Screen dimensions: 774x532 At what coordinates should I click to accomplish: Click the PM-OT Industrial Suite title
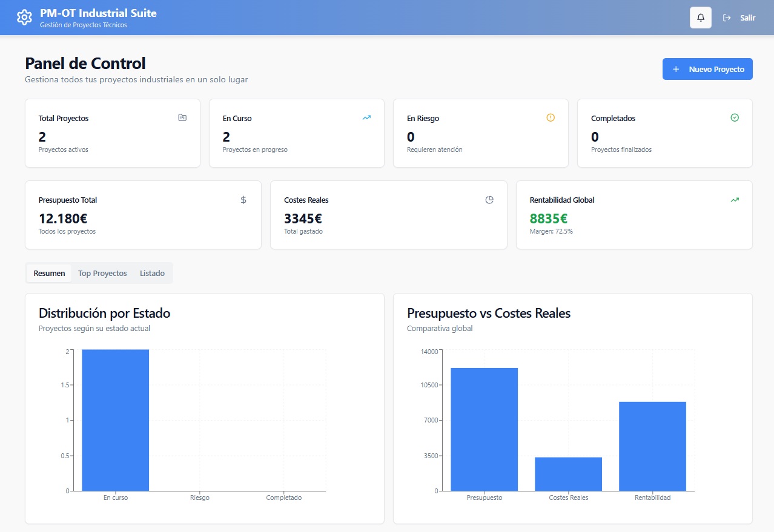pyautogui.click(x=98, y=13)
